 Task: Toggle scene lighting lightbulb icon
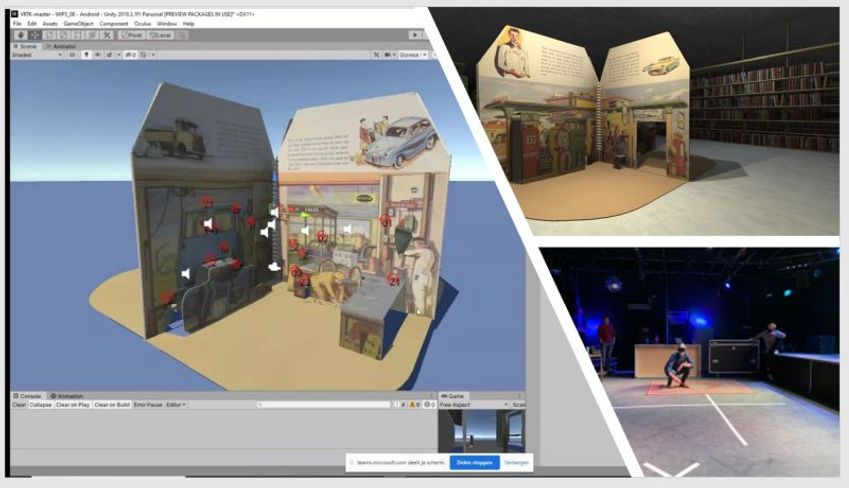[x=86, y=55]
